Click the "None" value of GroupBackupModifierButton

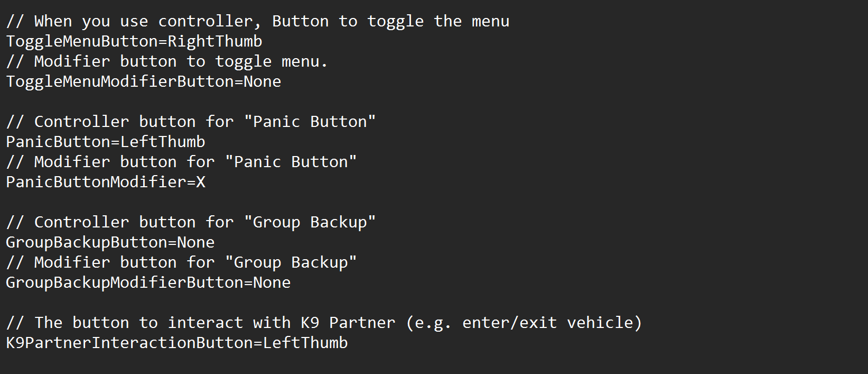point(272,282)
